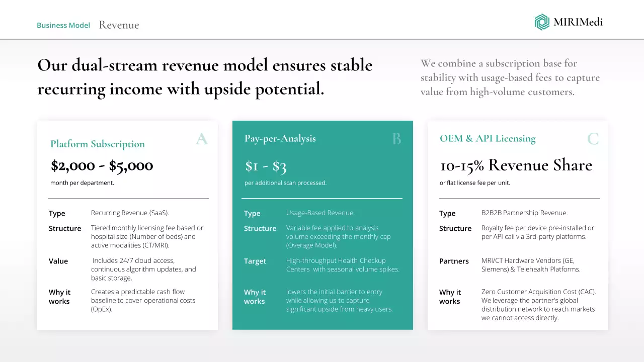Image resolution: width=644 pixels, height=362 pixels.
Task: Click the subscription base description paragraph
Action: [x=510, y=77]
